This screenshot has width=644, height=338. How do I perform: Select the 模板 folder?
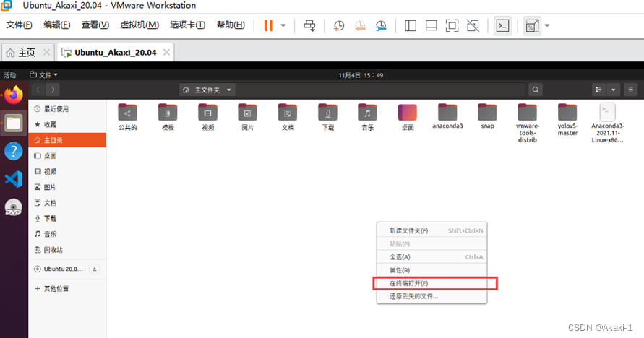click(168, 117)
